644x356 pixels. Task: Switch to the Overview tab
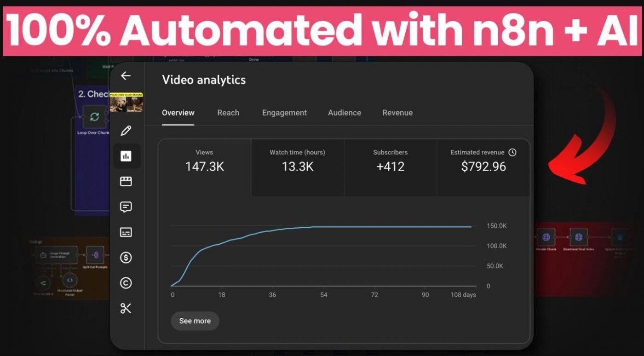(x=178, y=113)
